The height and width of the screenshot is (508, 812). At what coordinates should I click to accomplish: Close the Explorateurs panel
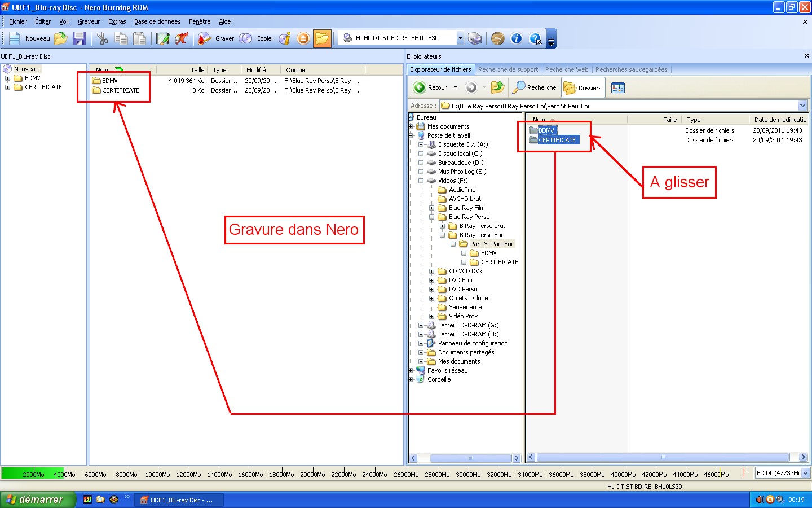[806, 56]
